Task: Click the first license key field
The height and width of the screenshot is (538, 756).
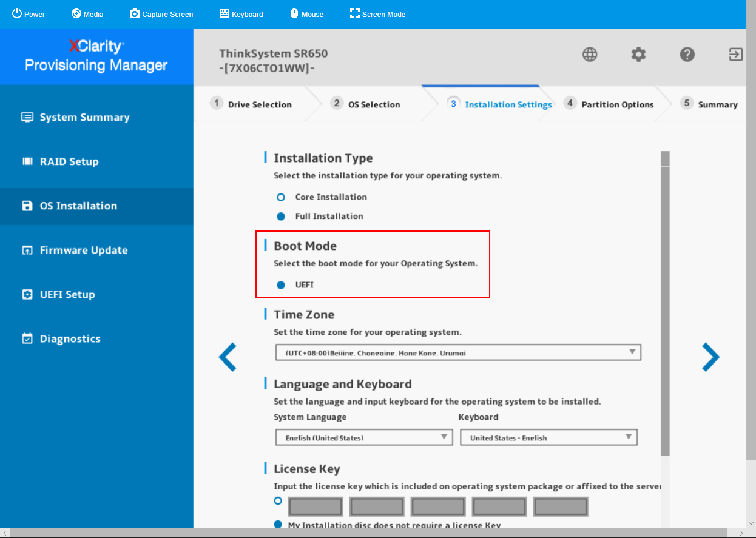Action: tap(316, 506)
